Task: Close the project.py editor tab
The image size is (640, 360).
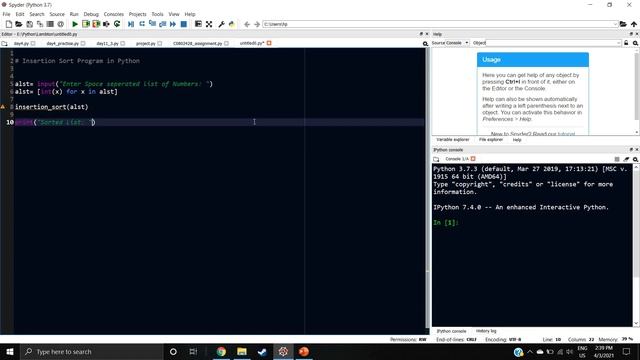Action: tap(160, 43)
